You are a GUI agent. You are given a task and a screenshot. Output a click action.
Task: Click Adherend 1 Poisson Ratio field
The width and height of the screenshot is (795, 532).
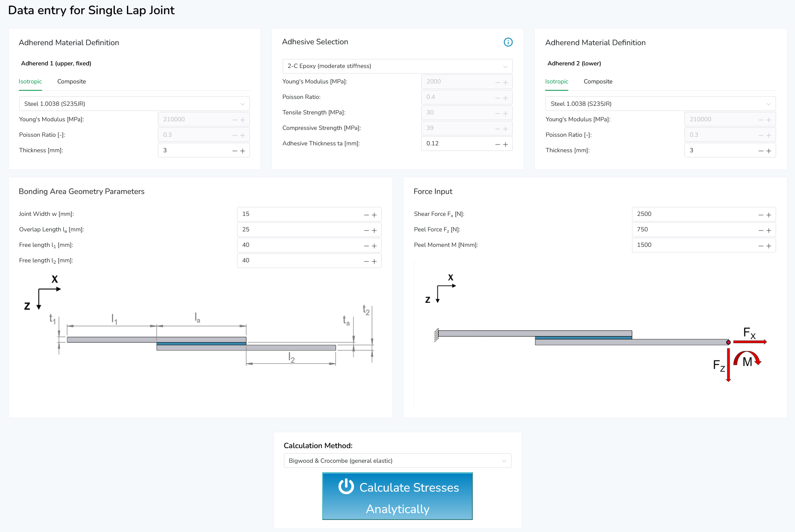(204, 135)
